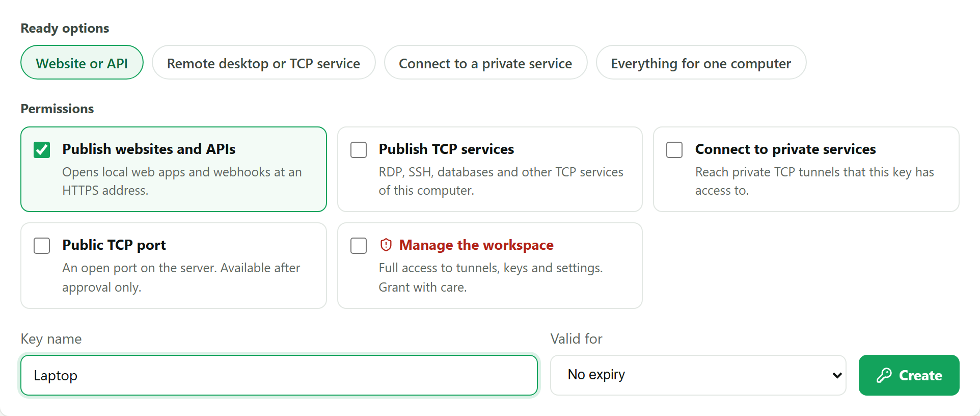Select Everything for one computer preset
This screenshot has height=416, width=980.
701,62
